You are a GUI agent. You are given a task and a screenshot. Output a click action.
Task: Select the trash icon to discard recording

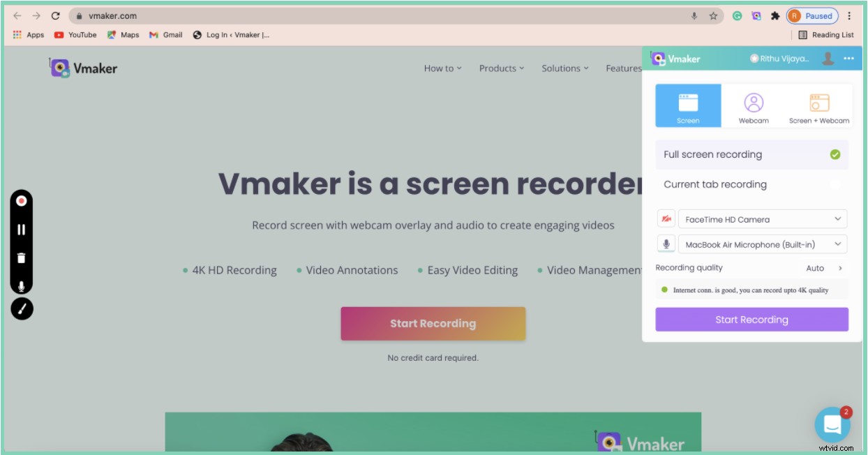click(21, 257)
